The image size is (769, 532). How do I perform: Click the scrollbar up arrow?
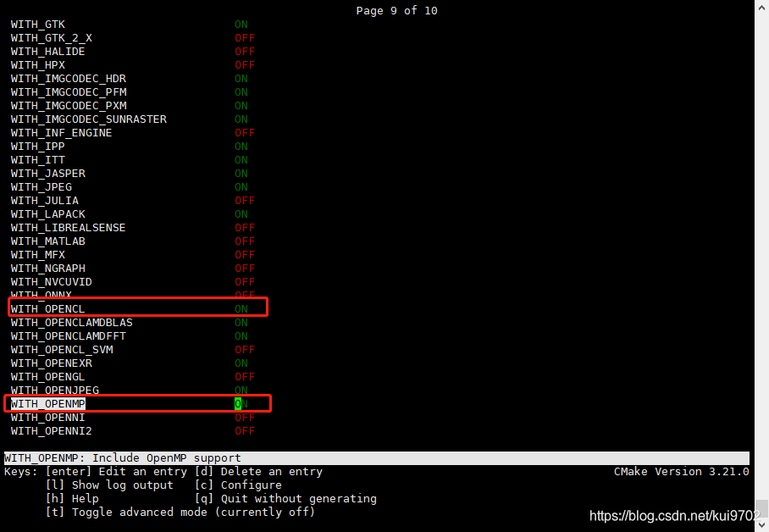tap(761, 7)
